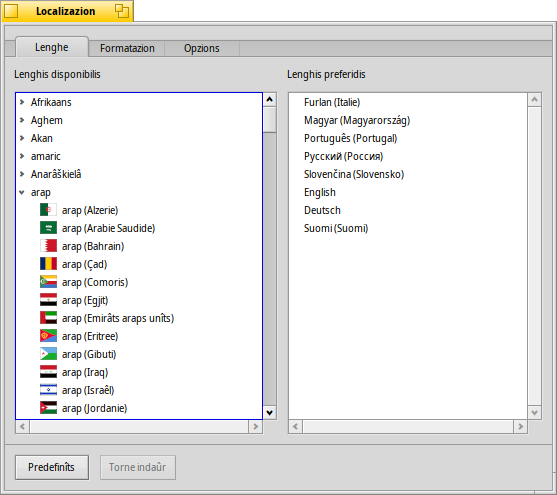The height and width of the screenshot is (495, 557).
Task: Select Magyar (Magyarország) in preferred languages
Action: [408, 120]
